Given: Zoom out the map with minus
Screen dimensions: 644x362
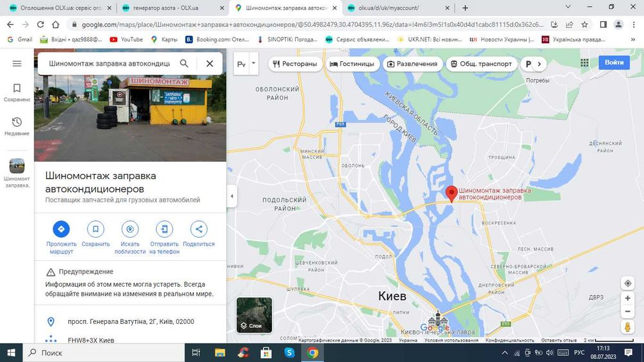Looking at the screenshot, I should pyautogui.click(x=627, y=312).
